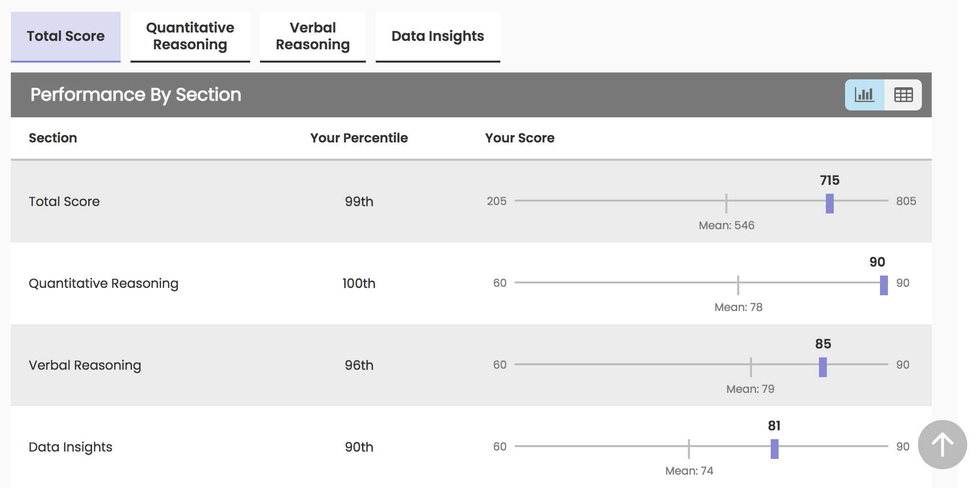Screen dimensions: 980x488
Task: Switch to bar chart view
Action: [x=864, y=95]
